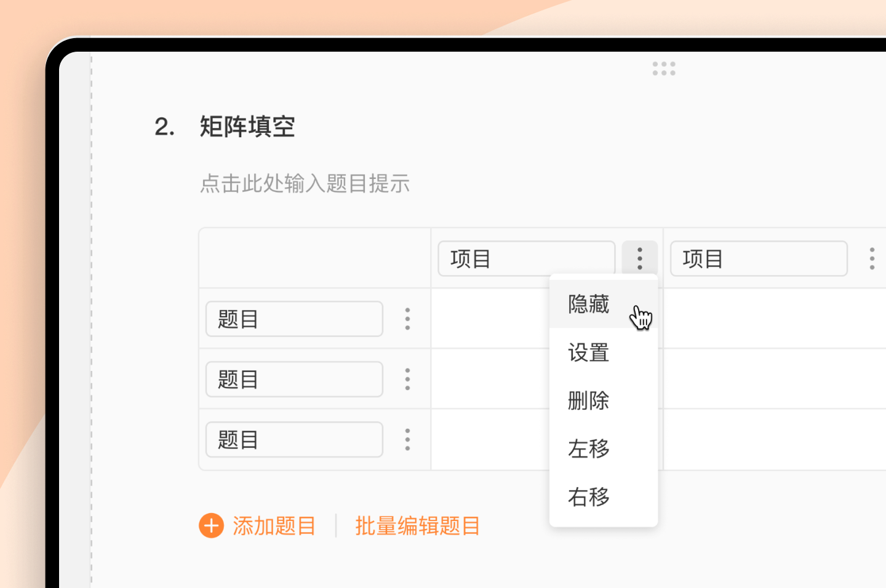Edit the first 项目 column header field
The height and width of the screenshot is (588, 886).
[x=527, y=258]
